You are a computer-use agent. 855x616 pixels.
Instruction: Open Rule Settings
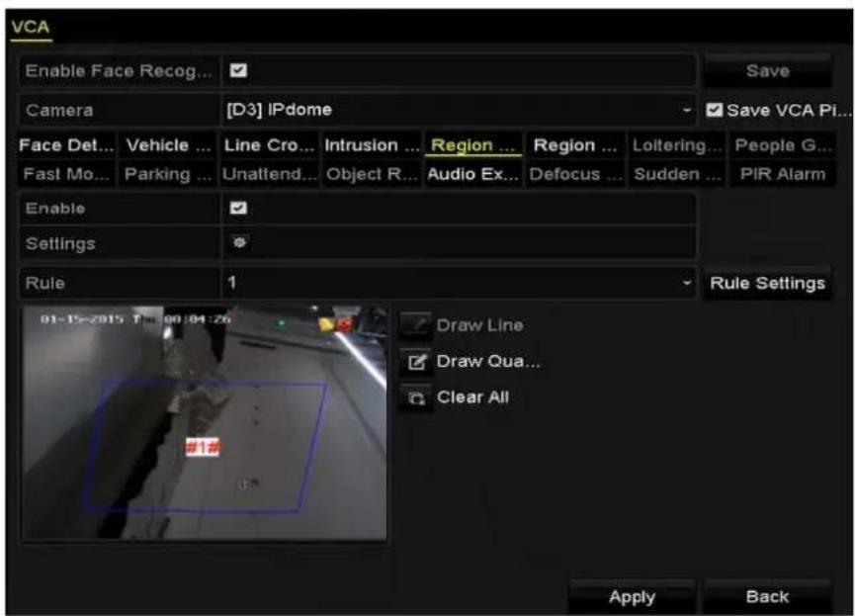[768, 283]
